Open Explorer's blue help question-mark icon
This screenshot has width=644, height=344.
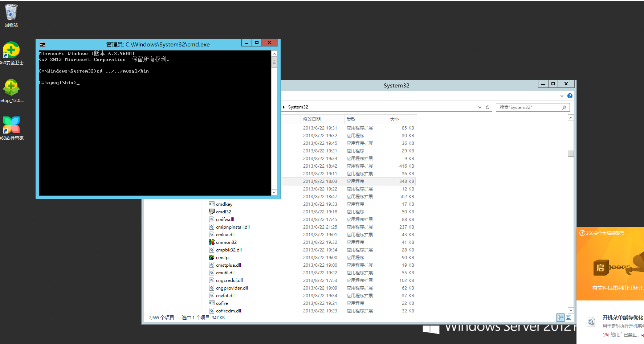570,95
